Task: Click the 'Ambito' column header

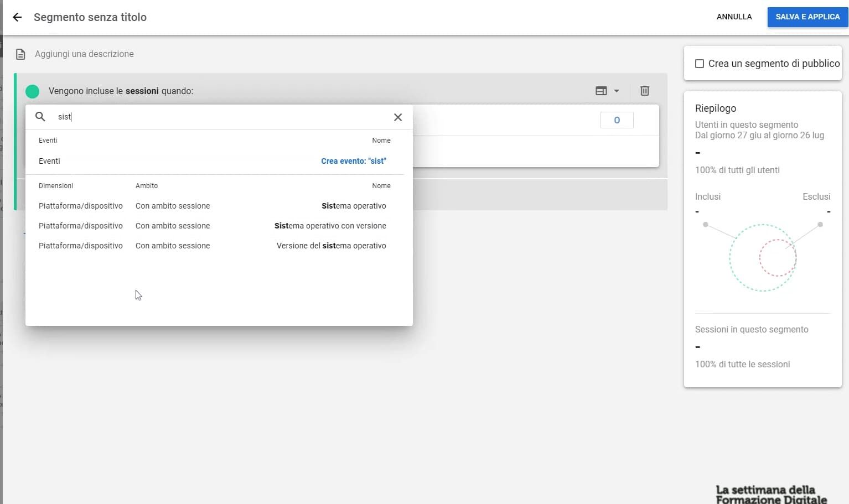Action: click(147, 186)
